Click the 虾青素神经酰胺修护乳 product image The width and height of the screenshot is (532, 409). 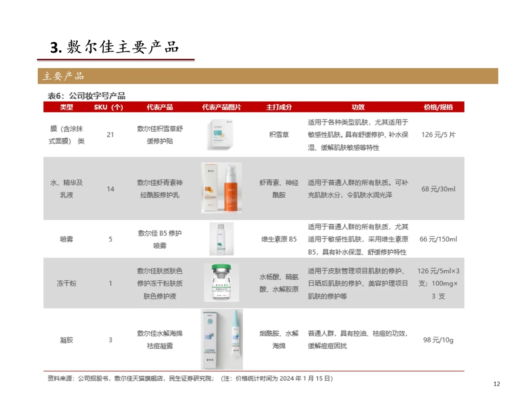222,189
